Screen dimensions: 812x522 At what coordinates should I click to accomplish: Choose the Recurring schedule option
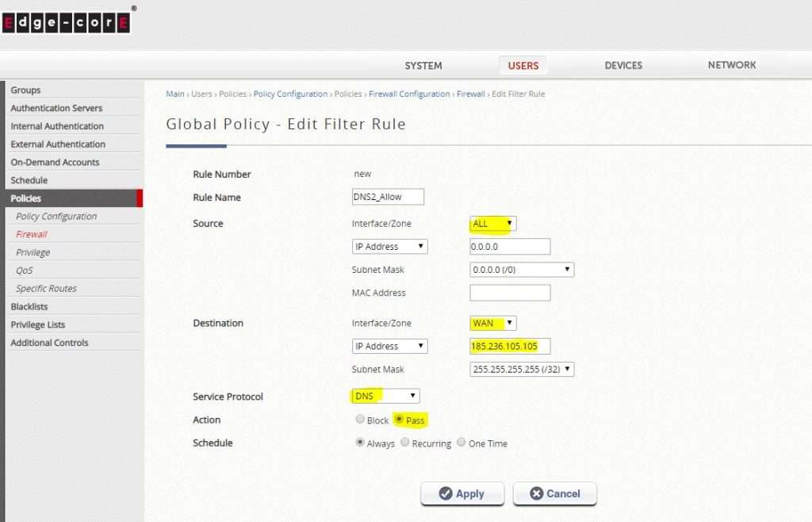pyautogui.click(x=405, y=443)
